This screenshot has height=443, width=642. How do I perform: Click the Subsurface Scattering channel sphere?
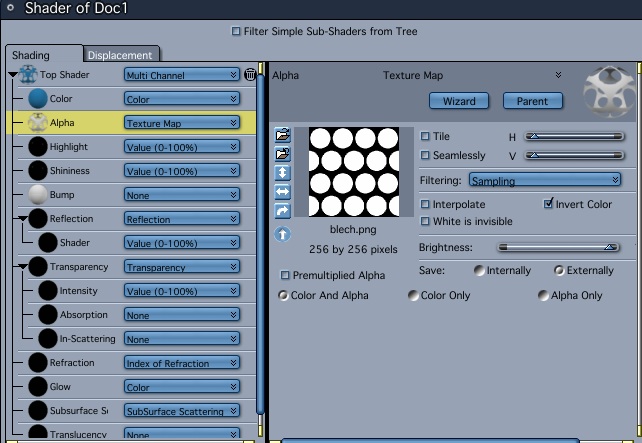tap(38, 411)
